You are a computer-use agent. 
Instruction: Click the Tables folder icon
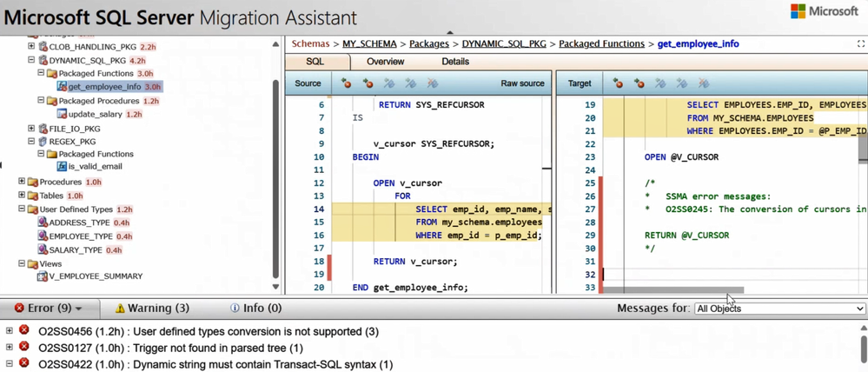point(33,196)
